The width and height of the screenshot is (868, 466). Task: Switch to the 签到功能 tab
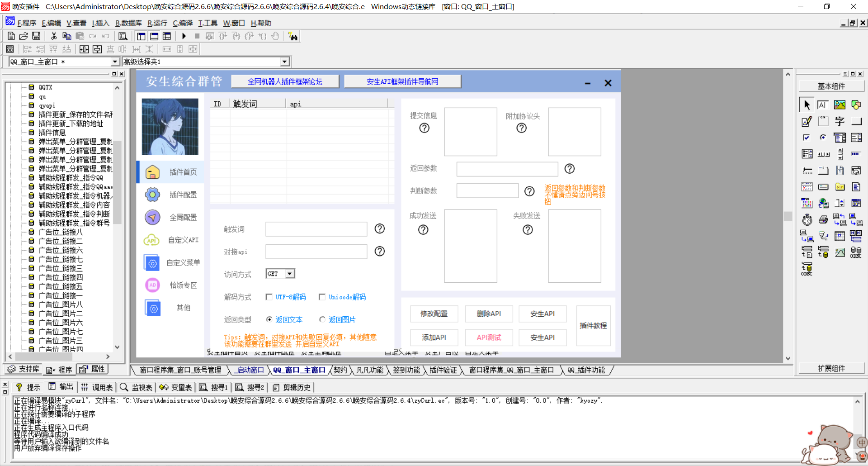pos(406,370)
